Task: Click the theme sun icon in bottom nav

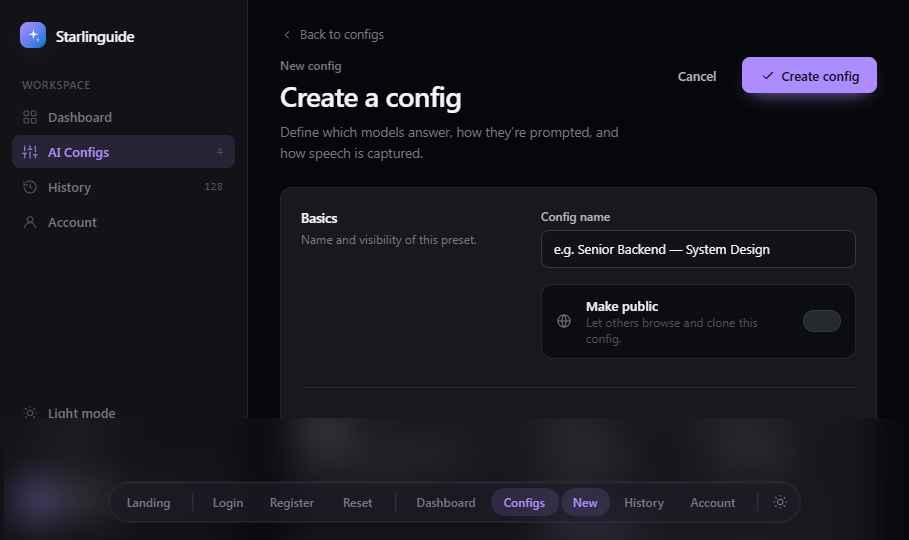Action: click(780, 502)
